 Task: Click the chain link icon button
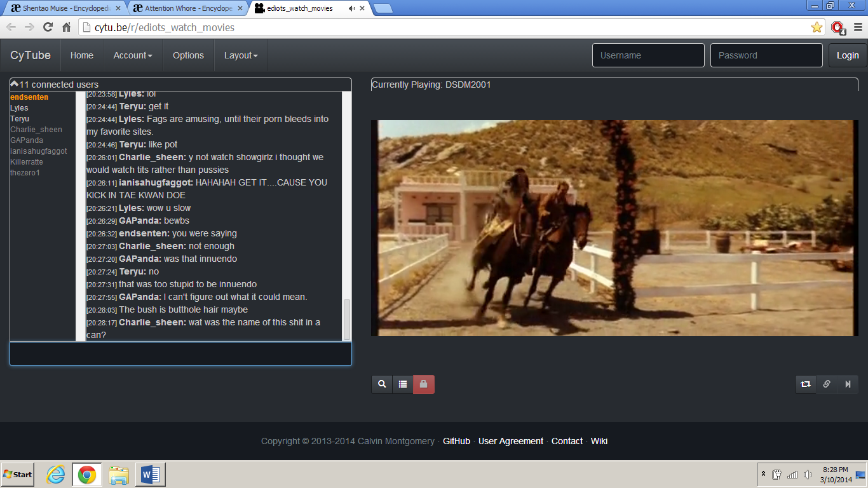(x=827, y=384)
